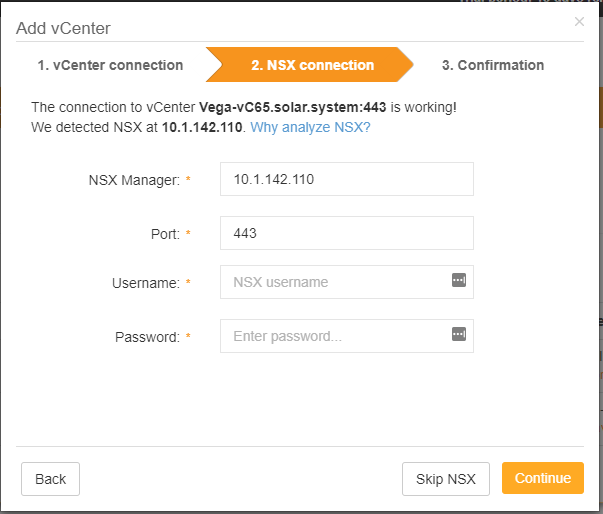
Task: Click the password manager icon in Username field
Action: [459, 280]
